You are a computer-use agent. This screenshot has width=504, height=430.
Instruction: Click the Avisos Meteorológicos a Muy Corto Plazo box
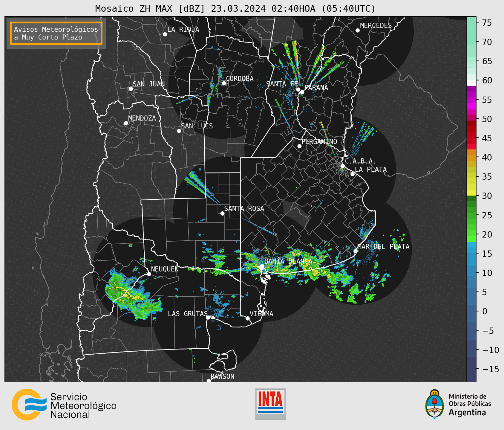tap(56, 33)
